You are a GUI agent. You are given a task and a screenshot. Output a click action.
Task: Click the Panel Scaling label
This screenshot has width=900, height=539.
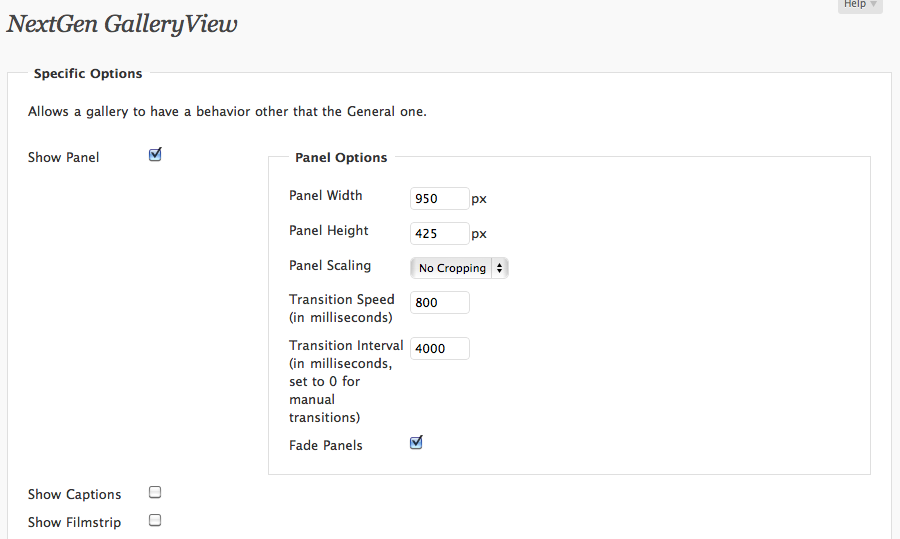[330, 265]
